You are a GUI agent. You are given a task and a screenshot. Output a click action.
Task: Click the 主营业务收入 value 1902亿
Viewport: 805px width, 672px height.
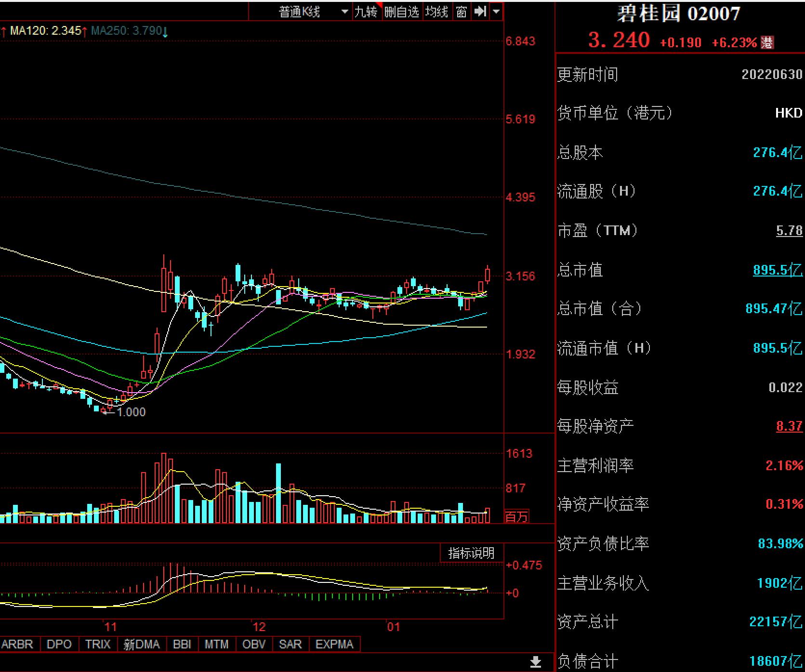[x=779, y=583]
